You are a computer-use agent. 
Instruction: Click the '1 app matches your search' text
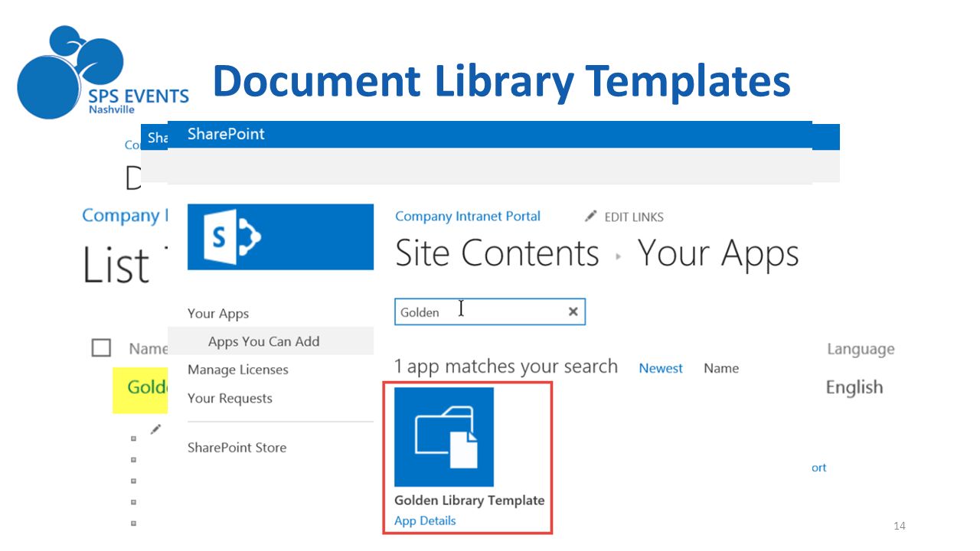pyautogui.click(x=506, y=367)
